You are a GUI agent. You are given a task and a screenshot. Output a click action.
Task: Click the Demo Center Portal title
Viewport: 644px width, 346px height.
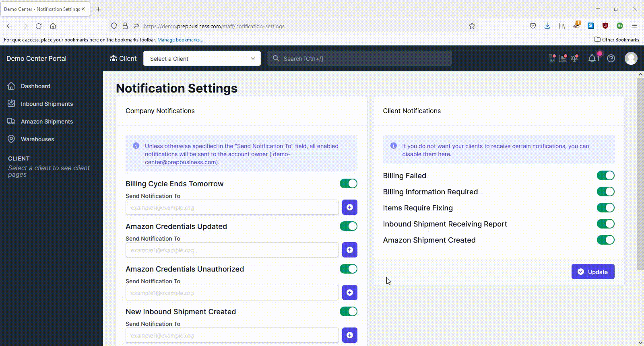point(36,58)
